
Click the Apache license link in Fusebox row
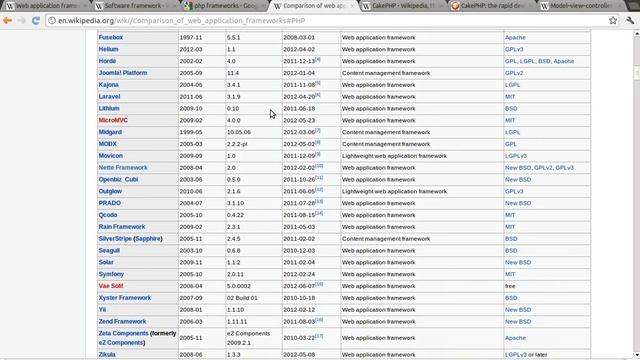515,37
